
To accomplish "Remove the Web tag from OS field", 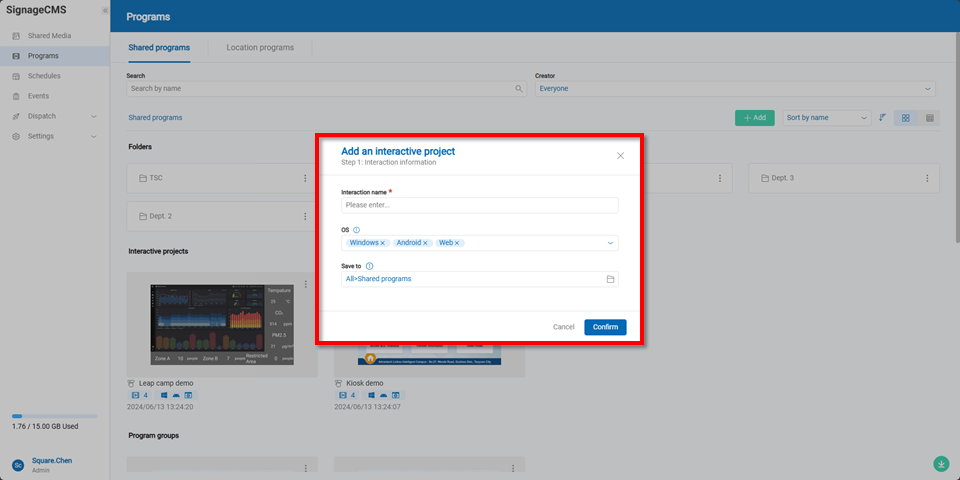I will click(457, 243).
